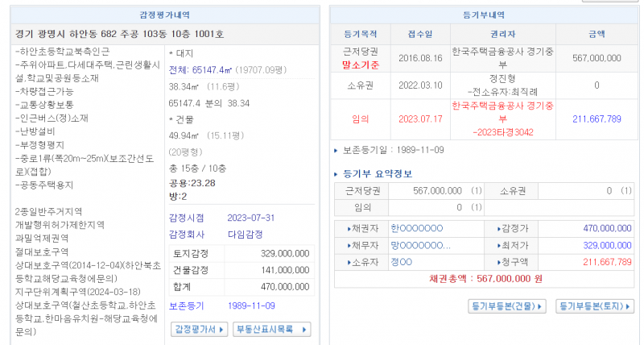Open the 감정평가서 appraisal report button

196,329
